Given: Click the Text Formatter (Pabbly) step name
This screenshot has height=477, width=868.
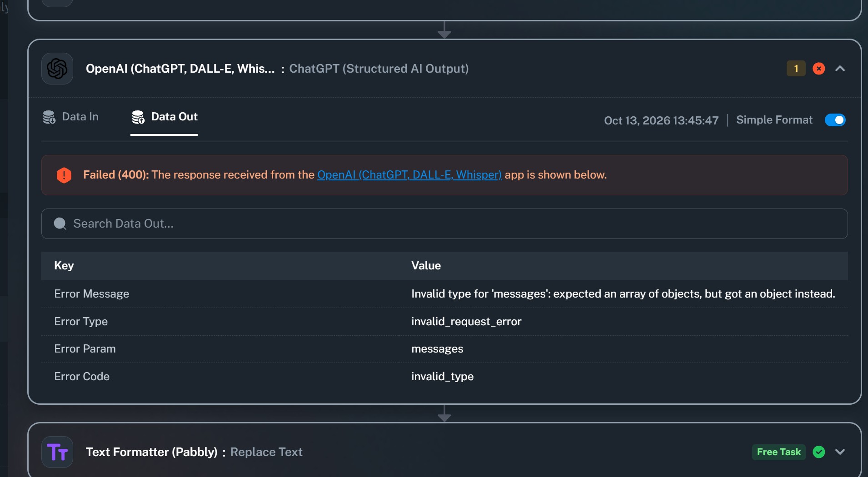Looking at the screenshot, I should [x=152, y=452].
